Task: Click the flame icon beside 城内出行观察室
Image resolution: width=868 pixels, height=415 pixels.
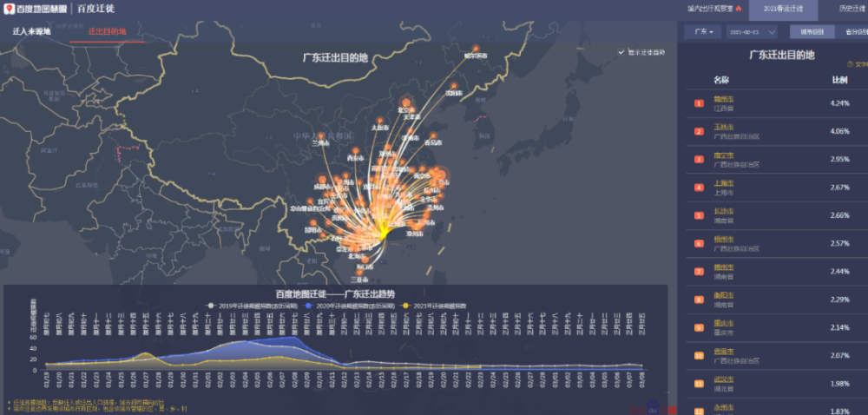Action: click(x=738, y=9)
